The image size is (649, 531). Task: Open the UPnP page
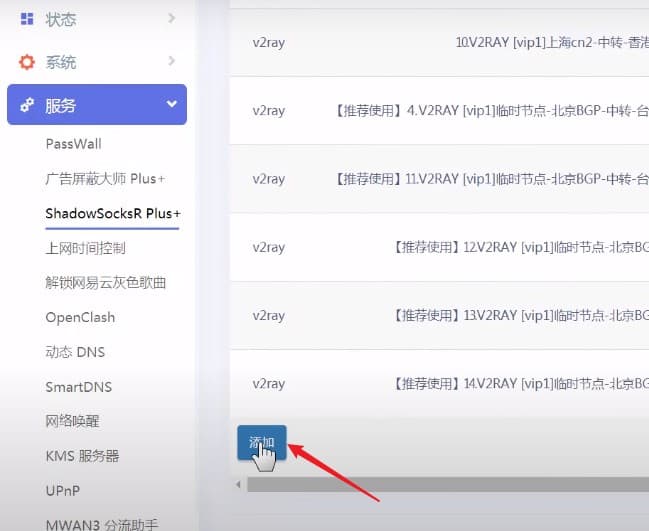62,491
